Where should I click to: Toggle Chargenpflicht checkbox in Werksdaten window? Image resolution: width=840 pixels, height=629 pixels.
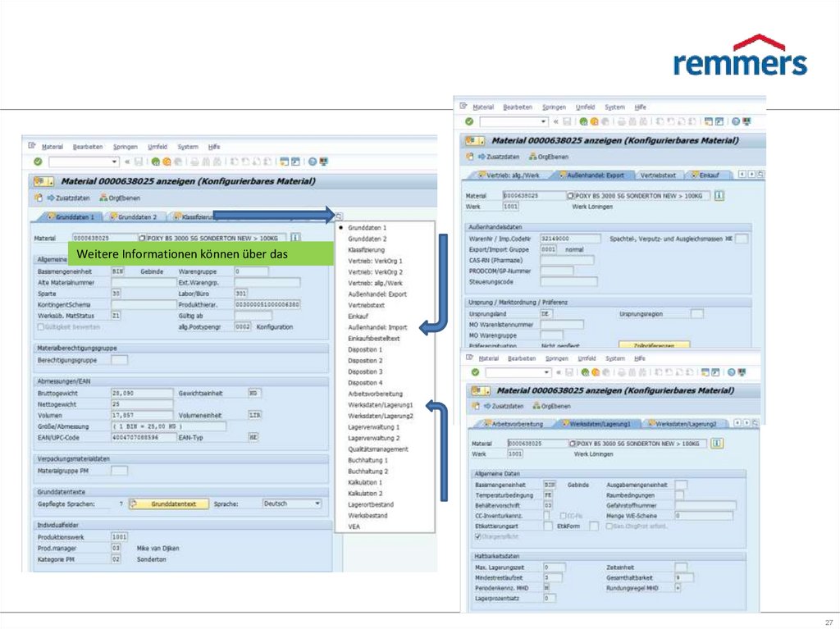478,536
